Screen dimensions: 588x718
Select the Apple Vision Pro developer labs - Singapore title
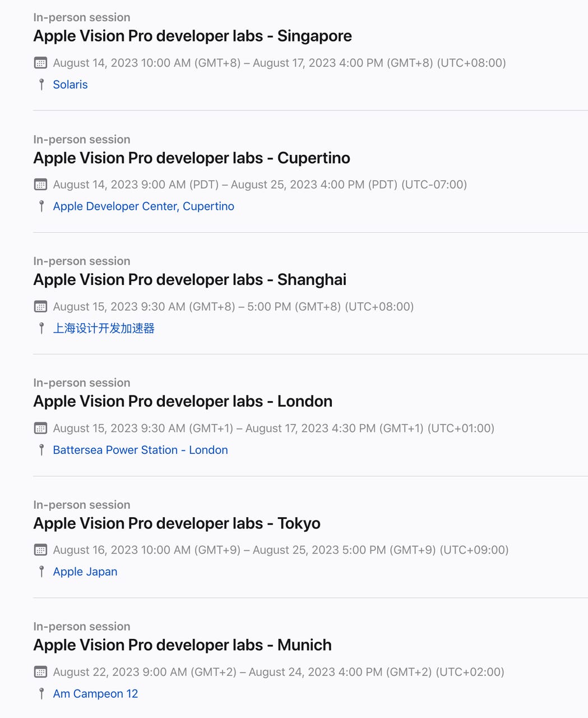point(193,36)
